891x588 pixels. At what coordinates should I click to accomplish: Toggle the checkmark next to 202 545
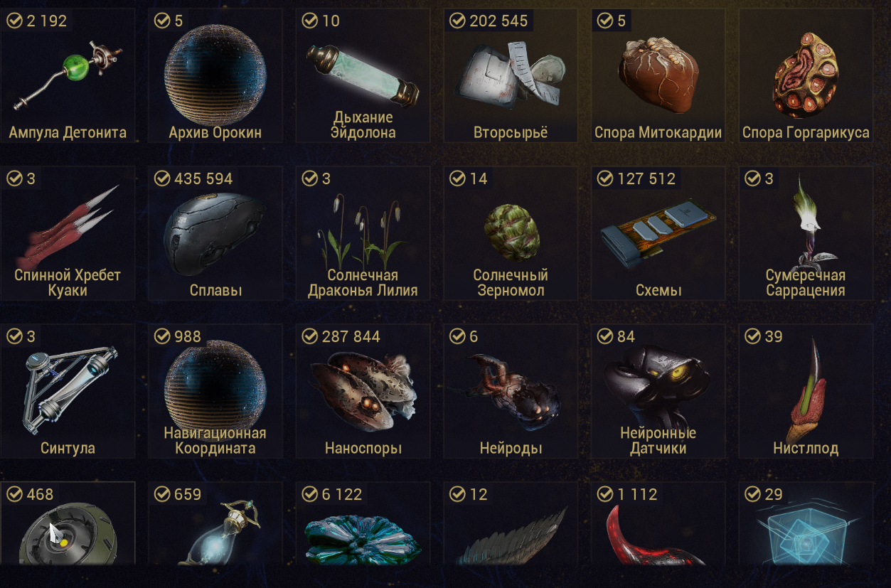pos(457,21)
